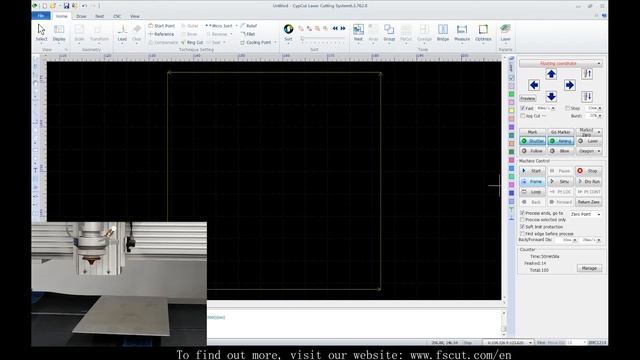Open the Step distance value dropdown
Screen dimensions: 640x360
[x=599, y=108]
